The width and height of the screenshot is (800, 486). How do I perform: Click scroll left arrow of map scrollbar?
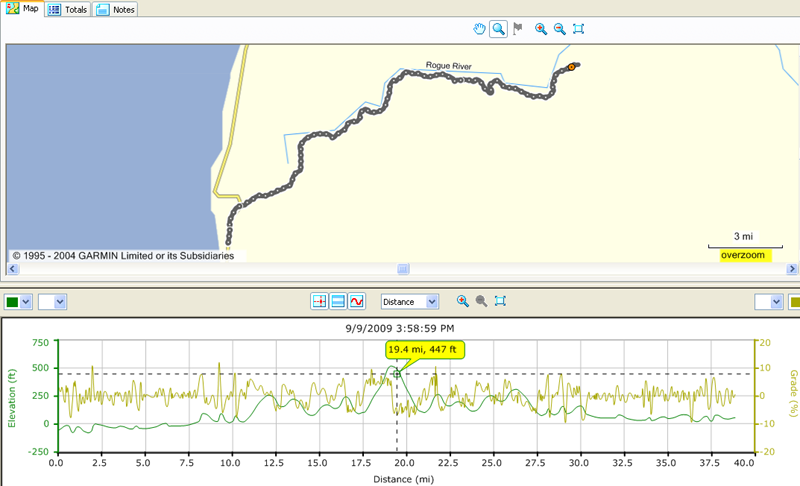(13, 269)
